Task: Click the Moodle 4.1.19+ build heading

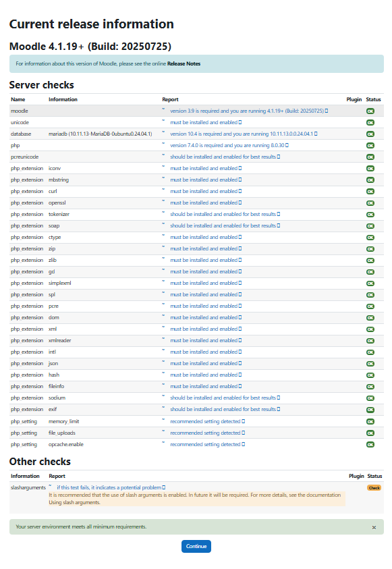Action: 90,47
